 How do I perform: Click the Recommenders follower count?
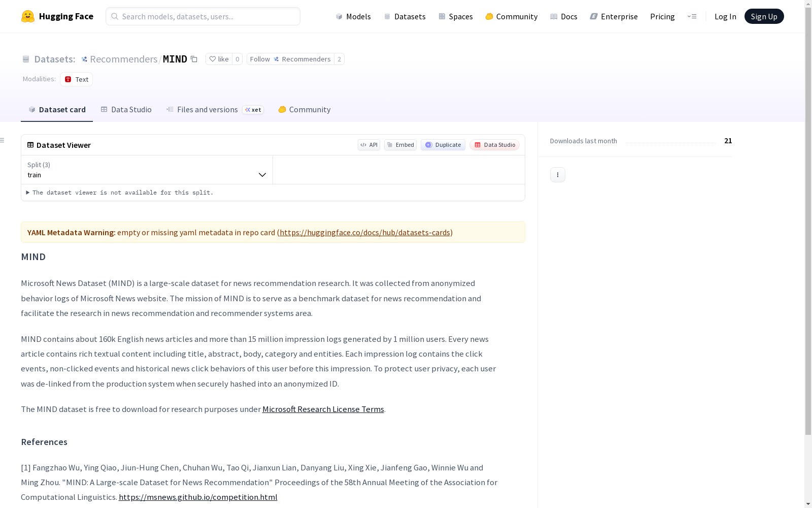[x=339, y=59]
